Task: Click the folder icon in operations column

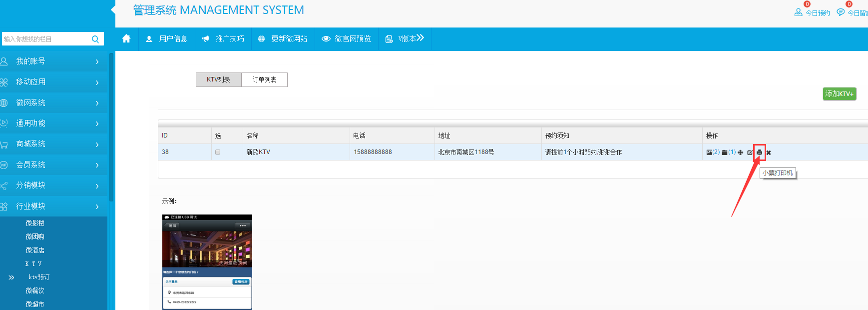Action: (725, 152)
